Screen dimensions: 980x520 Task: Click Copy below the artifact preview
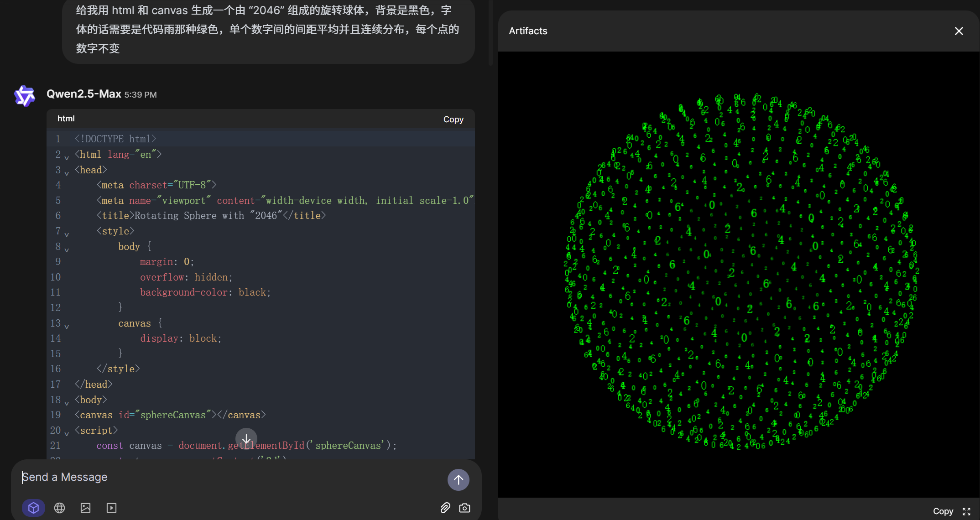pos(943,511)
